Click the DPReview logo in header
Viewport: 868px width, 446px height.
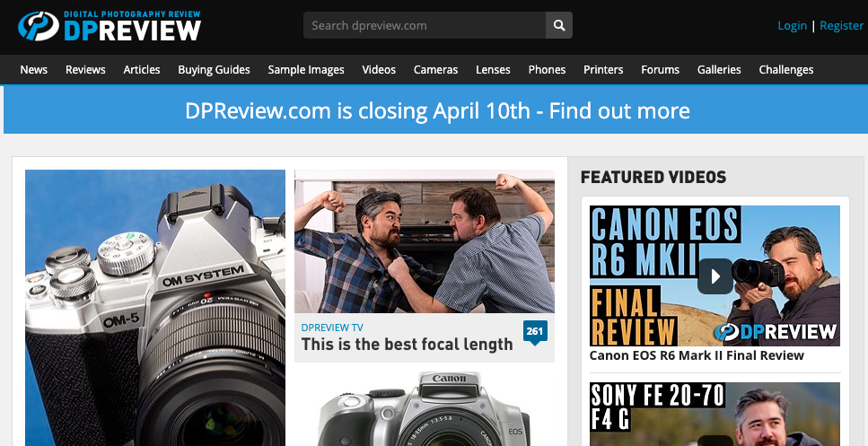click(110, 26)
